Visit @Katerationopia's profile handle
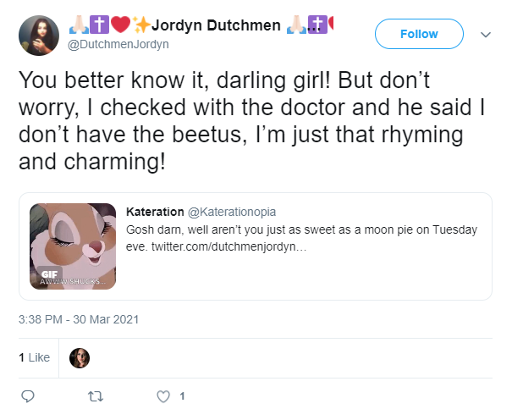 232,212
